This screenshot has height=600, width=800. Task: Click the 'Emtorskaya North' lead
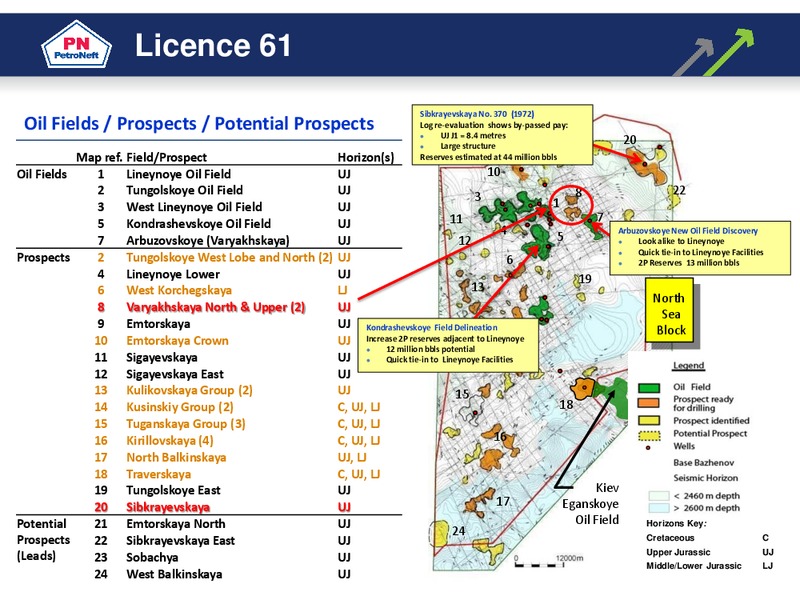(x=176, y=524)
